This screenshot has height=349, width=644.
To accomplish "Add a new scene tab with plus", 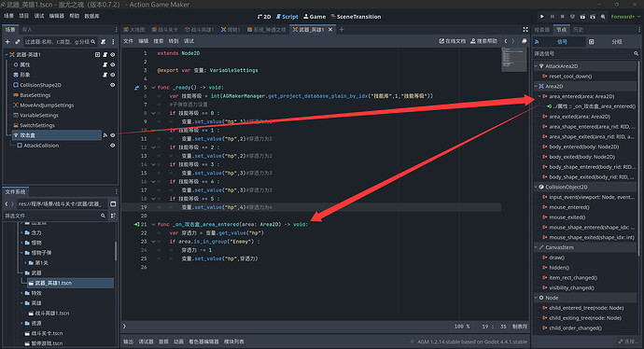I will 342,30.
